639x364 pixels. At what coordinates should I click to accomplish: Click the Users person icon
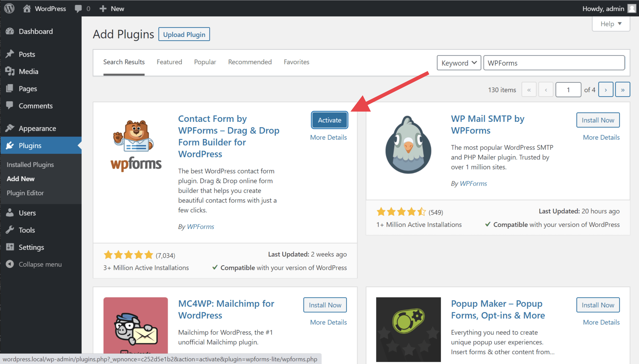click(10, 213)
